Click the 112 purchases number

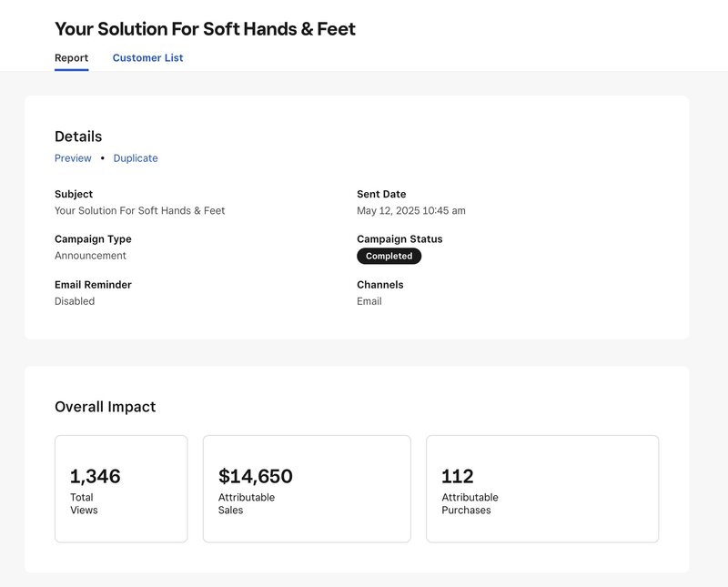[458, 476]
